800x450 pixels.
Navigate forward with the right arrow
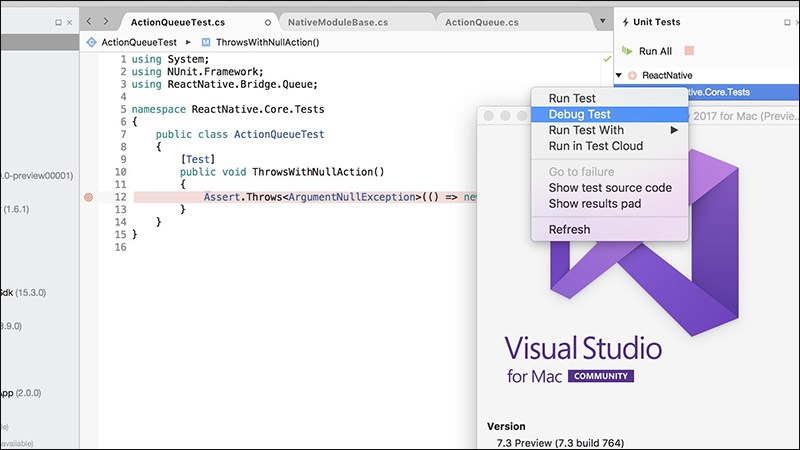pyautogui.click(x=106, y=21)
